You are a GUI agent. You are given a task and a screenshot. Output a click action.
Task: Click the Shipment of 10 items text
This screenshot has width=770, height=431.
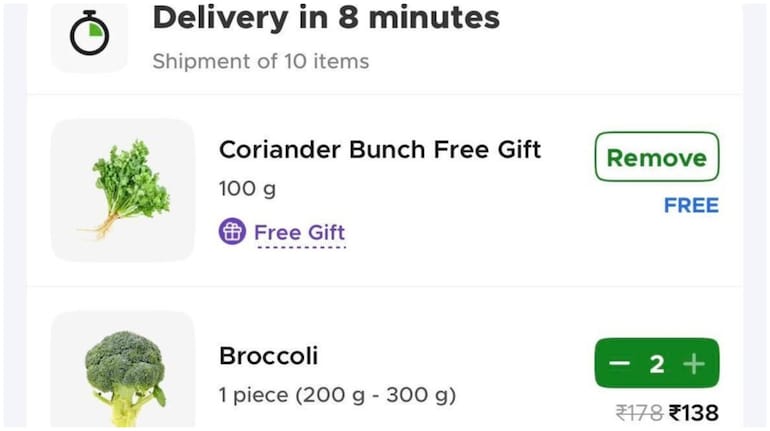[260, 62]
